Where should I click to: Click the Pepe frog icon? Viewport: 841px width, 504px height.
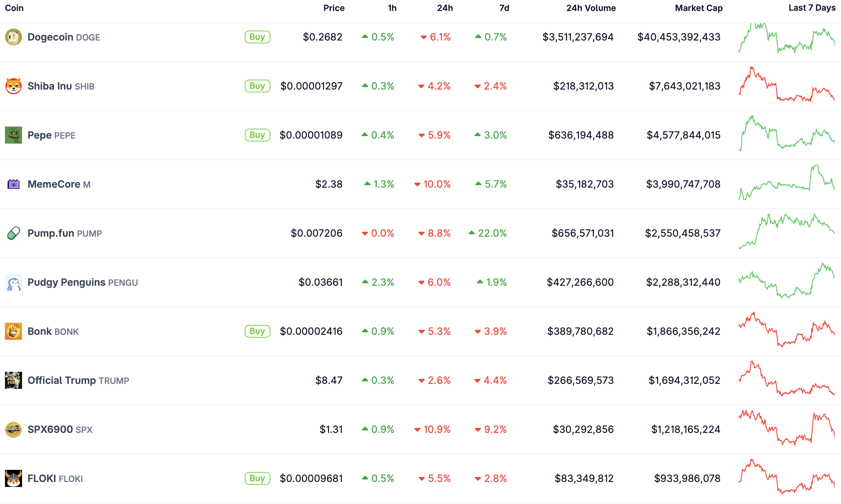(14, 135)
